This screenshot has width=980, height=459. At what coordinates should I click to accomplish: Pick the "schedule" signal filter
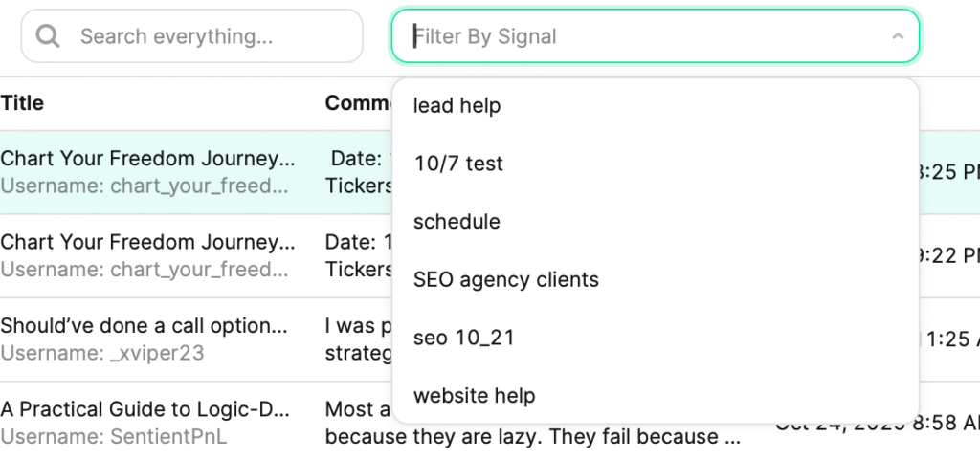[457, 222]
